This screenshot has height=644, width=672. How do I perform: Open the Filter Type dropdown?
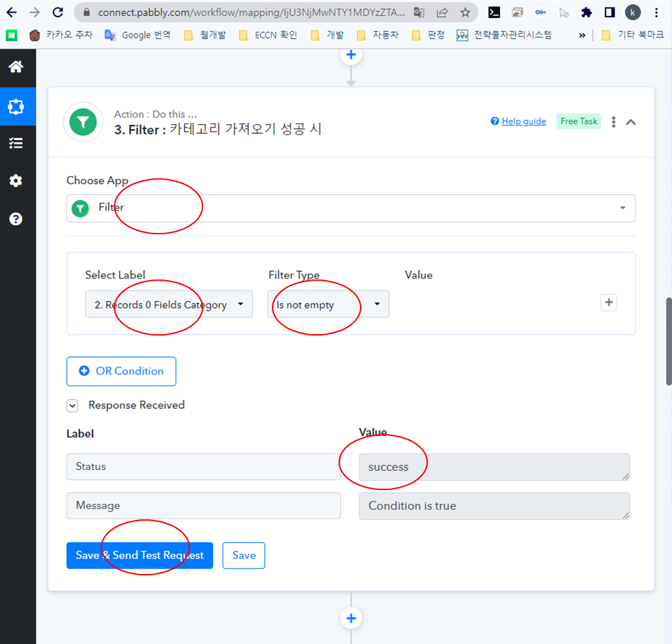(x=328, y=304)
